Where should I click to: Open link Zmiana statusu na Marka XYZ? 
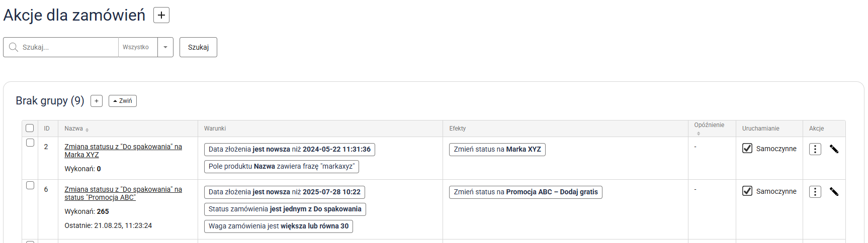coord(123,151)
